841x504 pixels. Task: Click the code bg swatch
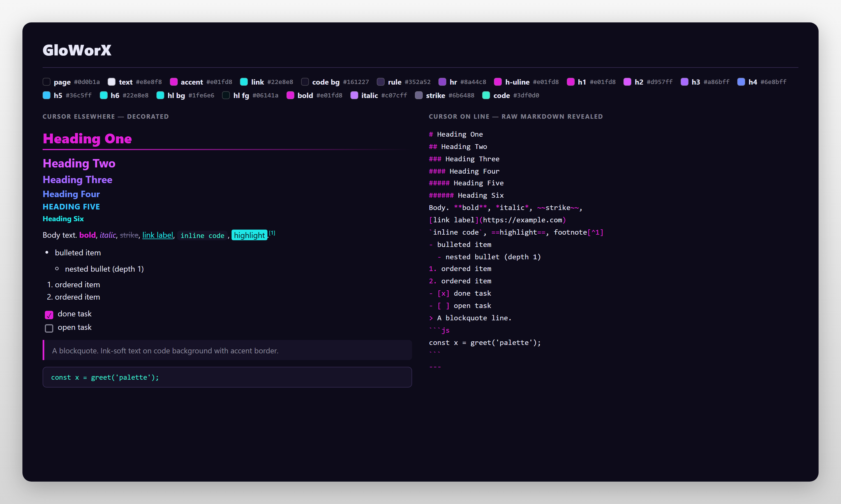pyautogui.click(x=305, y=82)
